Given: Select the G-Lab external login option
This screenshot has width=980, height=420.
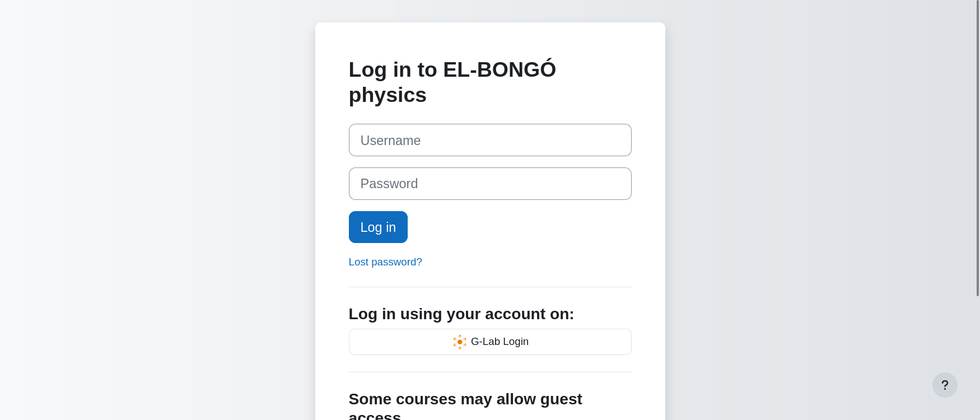Looking at the screenshot, I should pyautogui.click(x=490, y=342).
